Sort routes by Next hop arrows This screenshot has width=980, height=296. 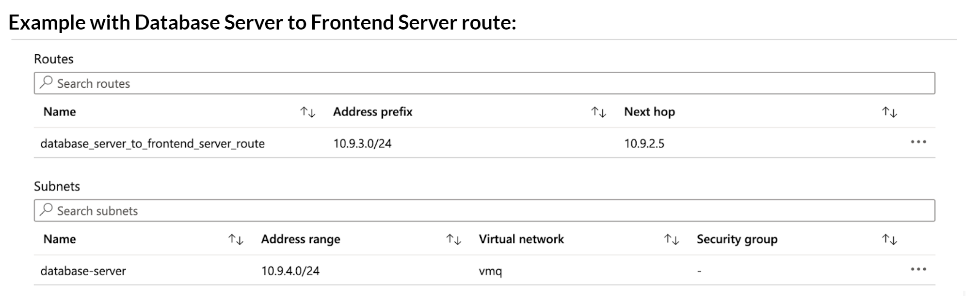pyautogui.click(x=889, y=112)
